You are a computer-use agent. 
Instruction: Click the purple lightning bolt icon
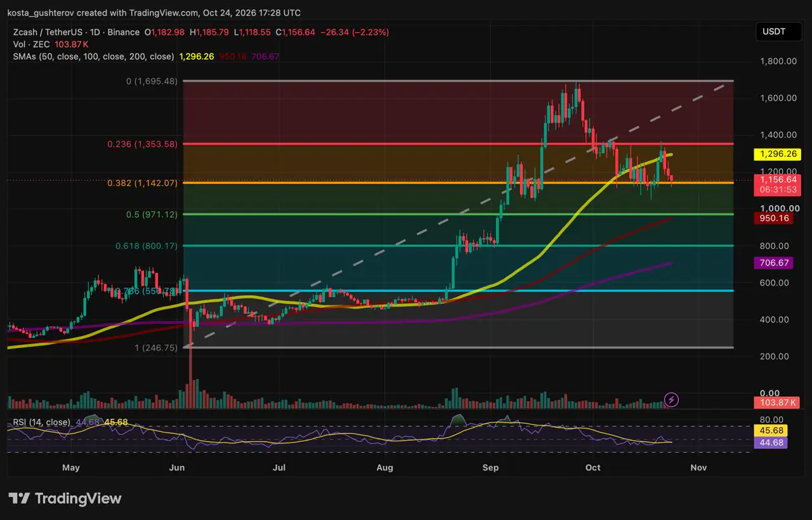[672, 399]
